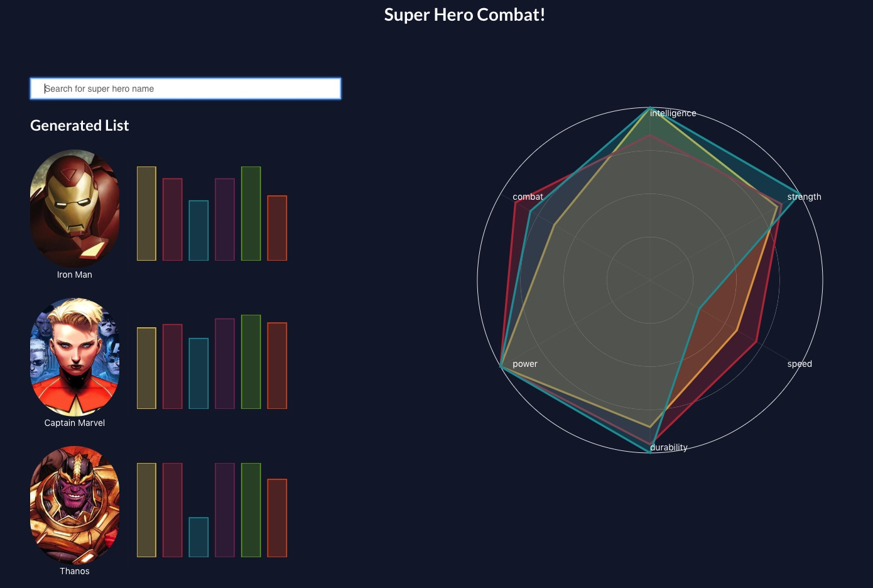Screen dimensions: 873x588
Task: Click the super hero name search field
Action: [185, 89]
